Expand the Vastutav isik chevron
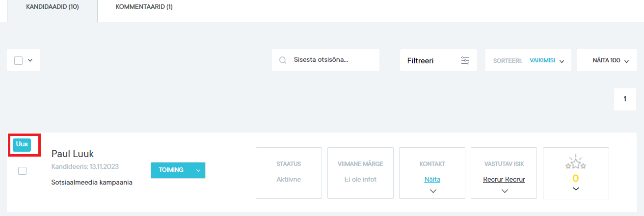Viewport: 644px width, 216px height. pyautogui.click(x=504, y=191)
